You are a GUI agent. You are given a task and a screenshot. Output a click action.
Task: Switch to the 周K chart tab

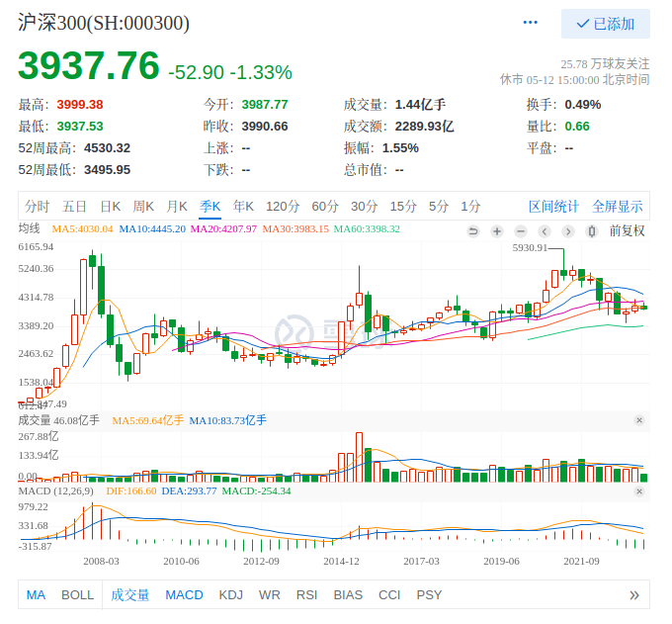(x=143, y=207)
